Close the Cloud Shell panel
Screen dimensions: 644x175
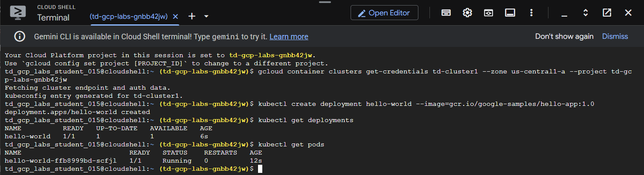628,13
